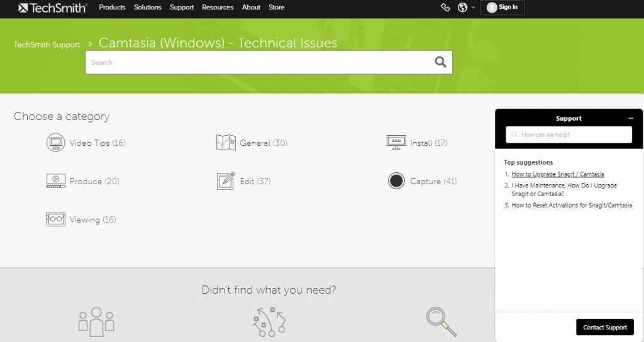Click the strategy playbook icon
Screen dimensions: 644x342
[269, 322]
